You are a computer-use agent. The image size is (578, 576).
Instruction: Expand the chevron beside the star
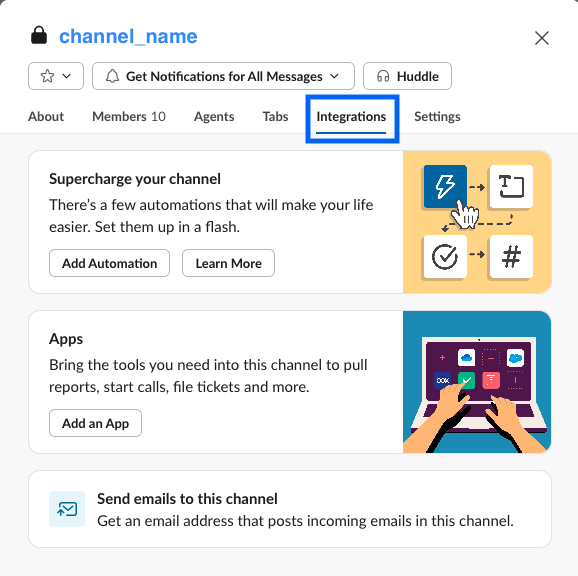(x=67, y=76)
